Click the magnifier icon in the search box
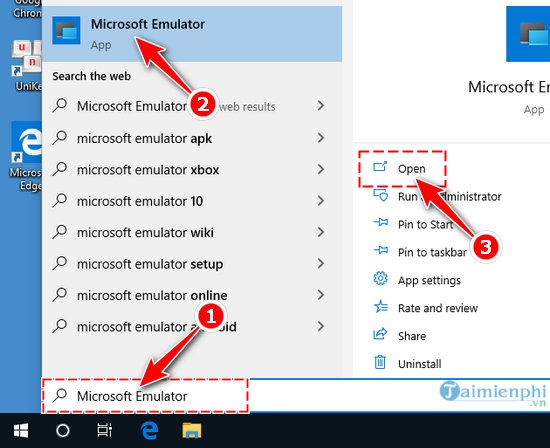Image resolution: width=550 pixels, height=448 pixels. tap(60, 395)
